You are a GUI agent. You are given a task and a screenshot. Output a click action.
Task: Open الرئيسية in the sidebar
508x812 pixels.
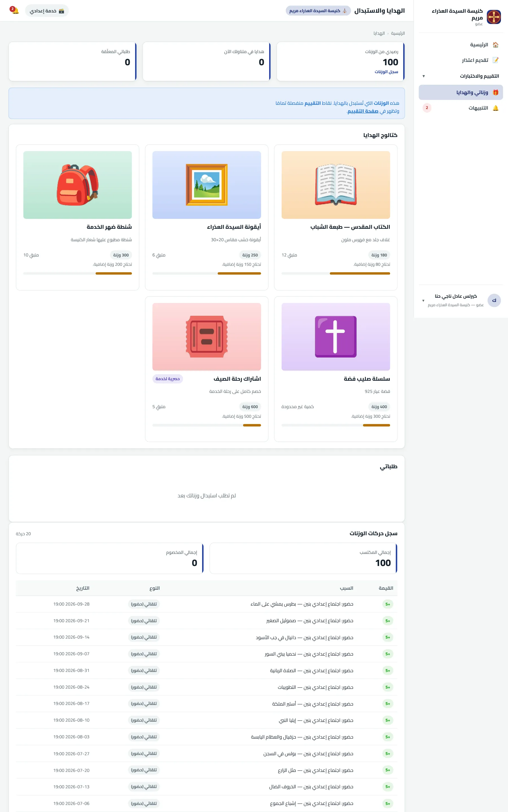[461, 45]
